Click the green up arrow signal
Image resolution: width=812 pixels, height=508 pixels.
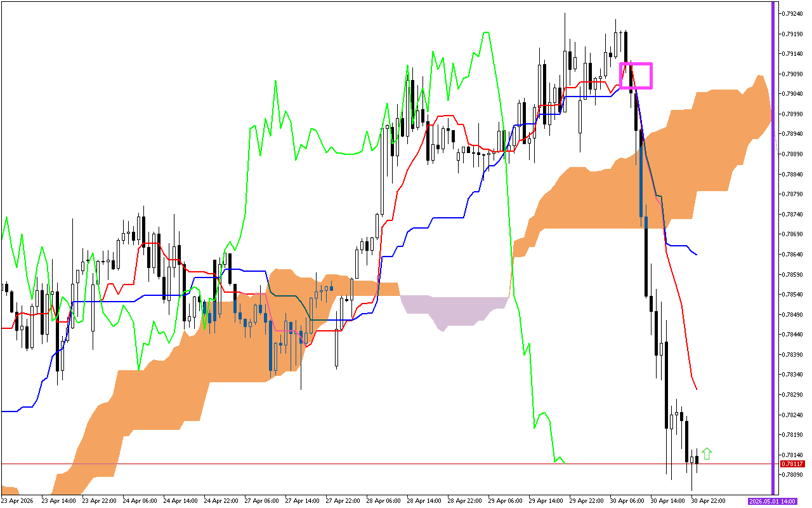707,453
